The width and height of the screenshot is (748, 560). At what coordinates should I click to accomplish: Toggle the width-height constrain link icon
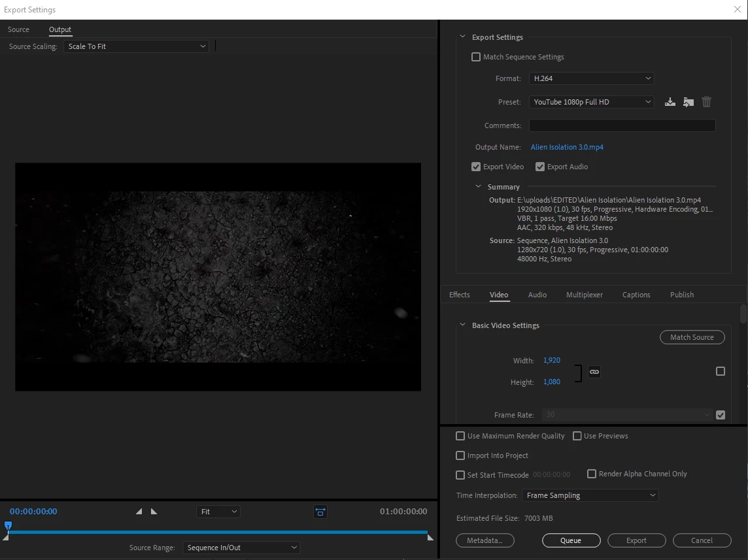click(x=594, y=372)
